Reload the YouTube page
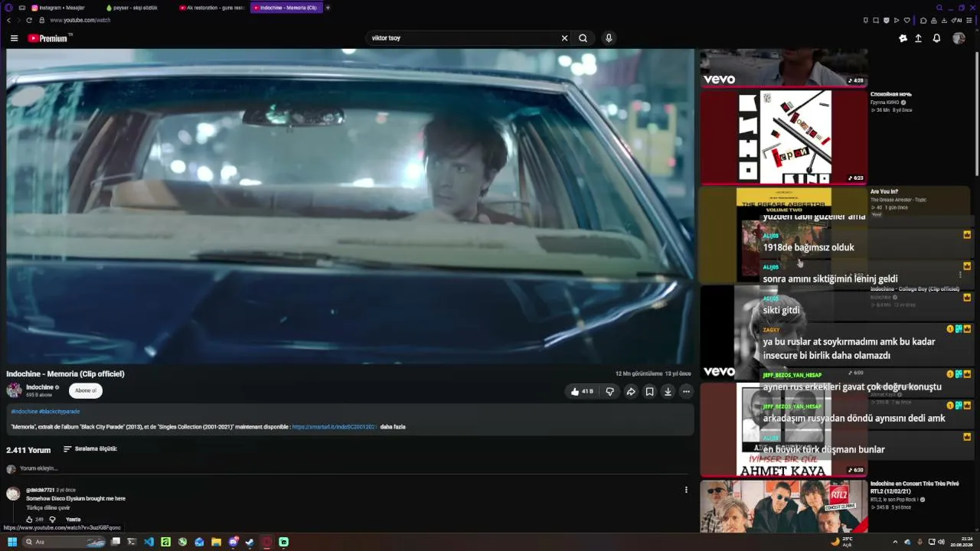This screenshot has width=980, height=551. (x=29, y=20)
